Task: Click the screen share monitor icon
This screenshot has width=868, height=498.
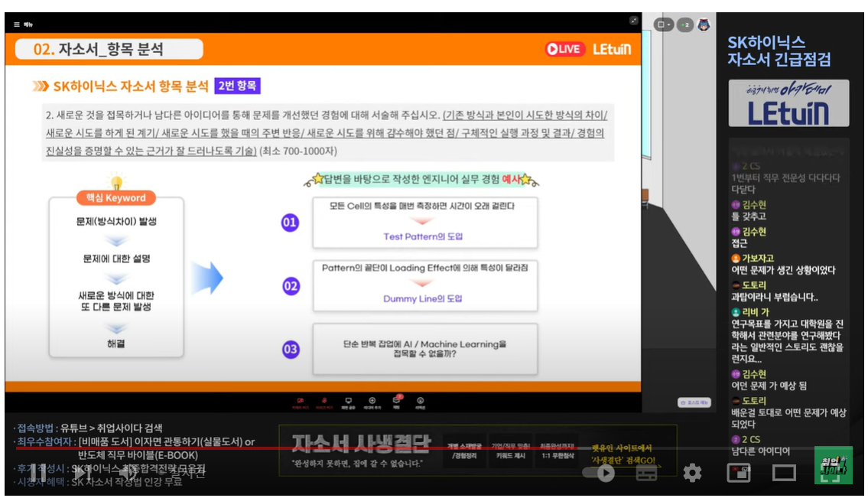Action: (348, 402)
